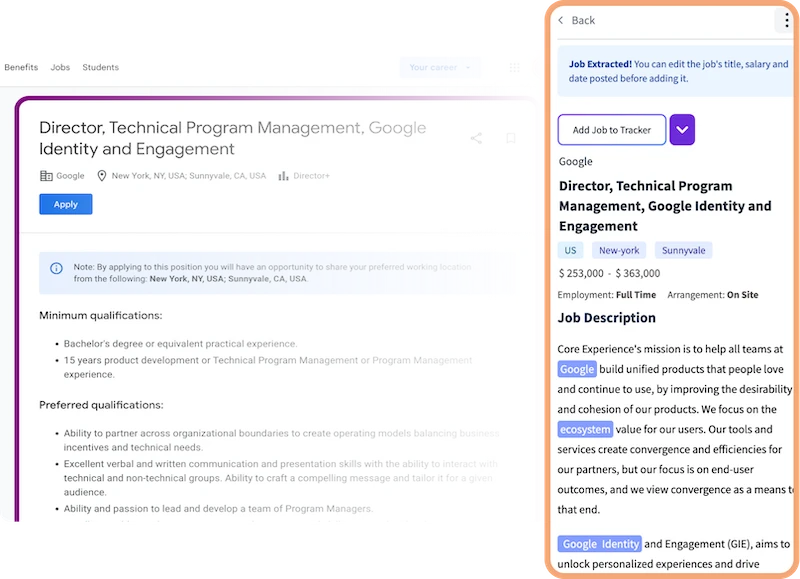This screenshot has height=579, width=800.
Task: Click the highlighted Google Identity keyword
Action: click(600, 544)
